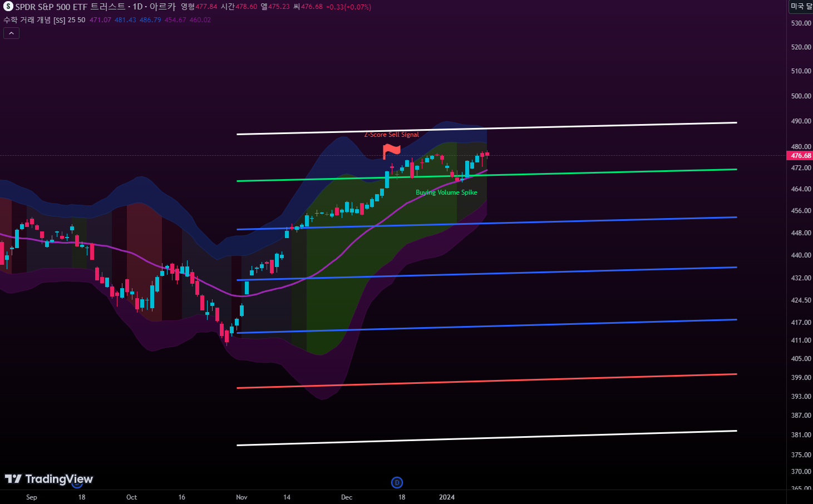The image size is (813, 504).
Task: Open the TradingView logo link
Action: pos(49,479)
